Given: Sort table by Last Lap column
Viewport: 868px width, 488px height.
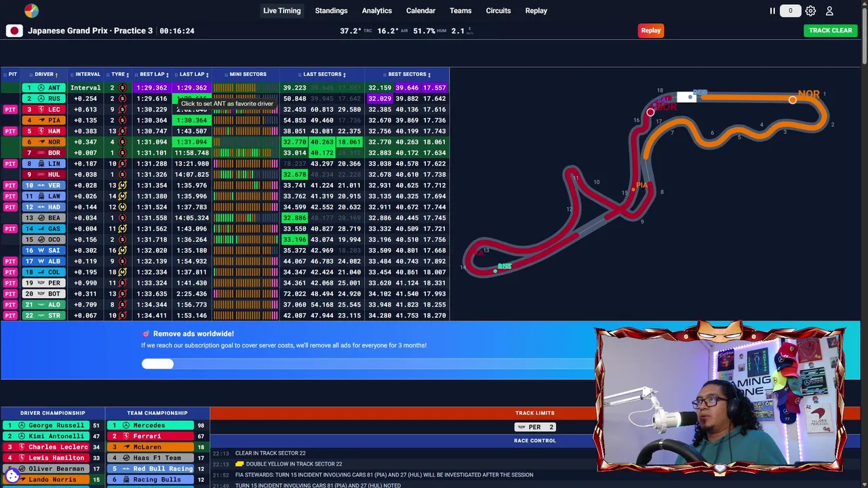Looking at the screenshot, I should point(193,74).
